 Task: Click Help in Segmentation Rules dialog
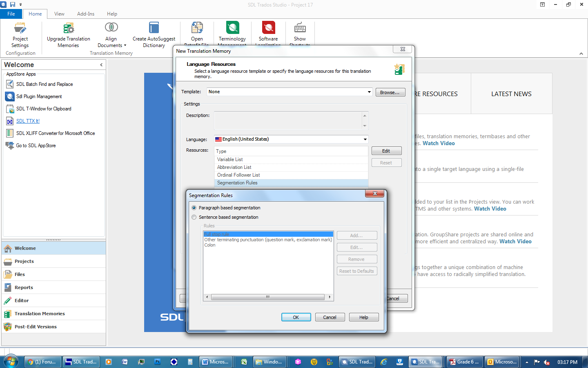(x=364, y=317)
